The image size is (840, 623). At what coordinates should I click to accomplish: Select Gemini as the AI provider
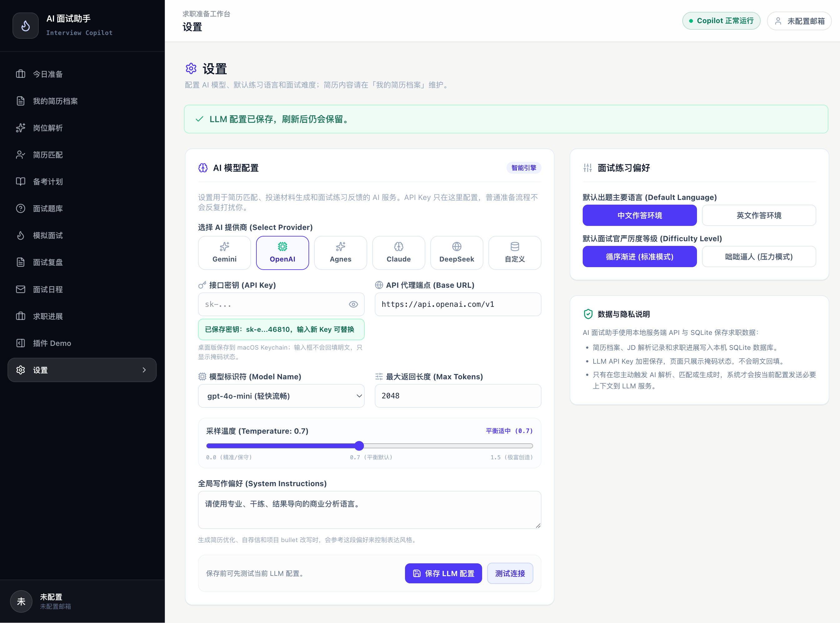click(x=225, y=253)
